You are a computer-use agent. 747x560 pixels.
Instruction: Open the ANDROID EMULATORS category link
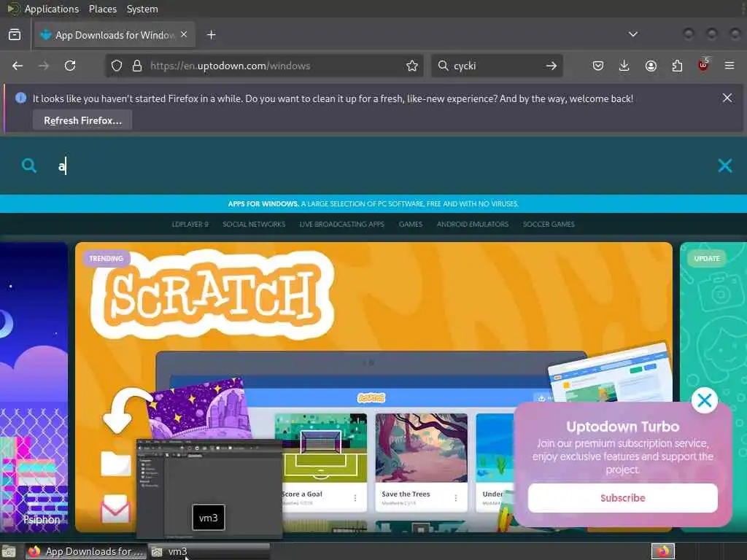click(x=473, y=225)
